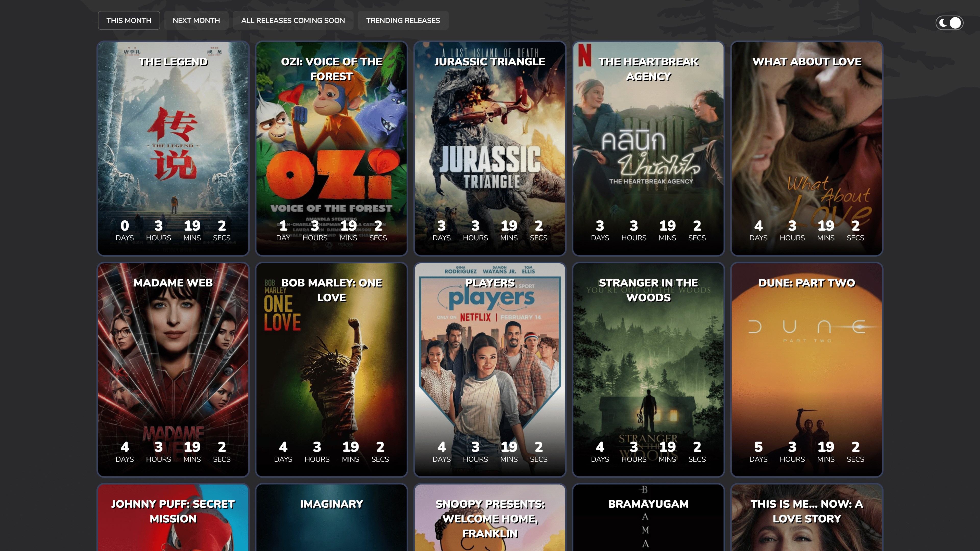Switch to the Next Month tab
This screenshot has width=980, height=551.
(x=196, y=20)
